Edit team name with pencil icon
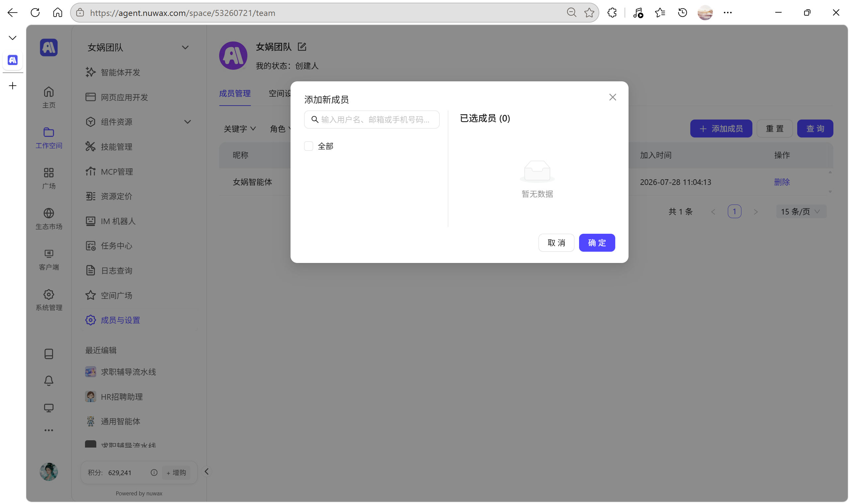This screenshot has width=850, height=504. 302,46
